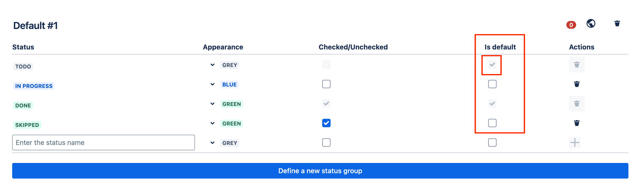Toggle Checked/Unchecked for IN PROGRESS
The width and height of the screenshot is (644, 190).
326,84
